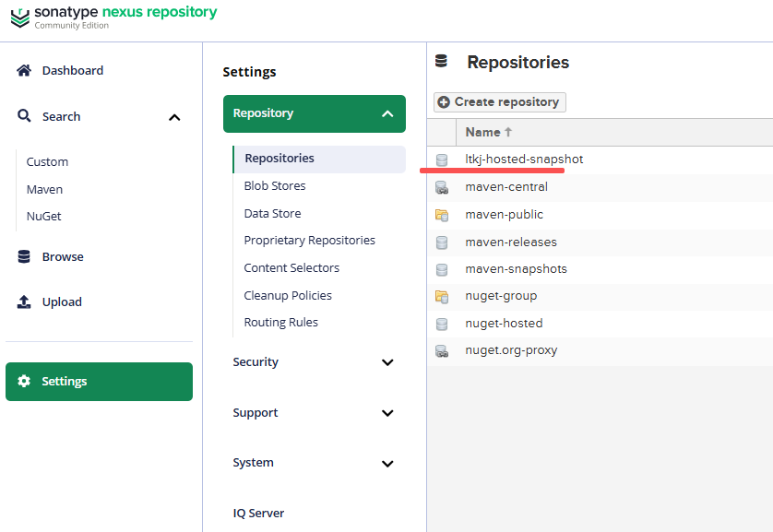The width and height of the screenshot is (773, 532).
Task: Click the proxy icon beside maven-central
Action: pos(442,187)
